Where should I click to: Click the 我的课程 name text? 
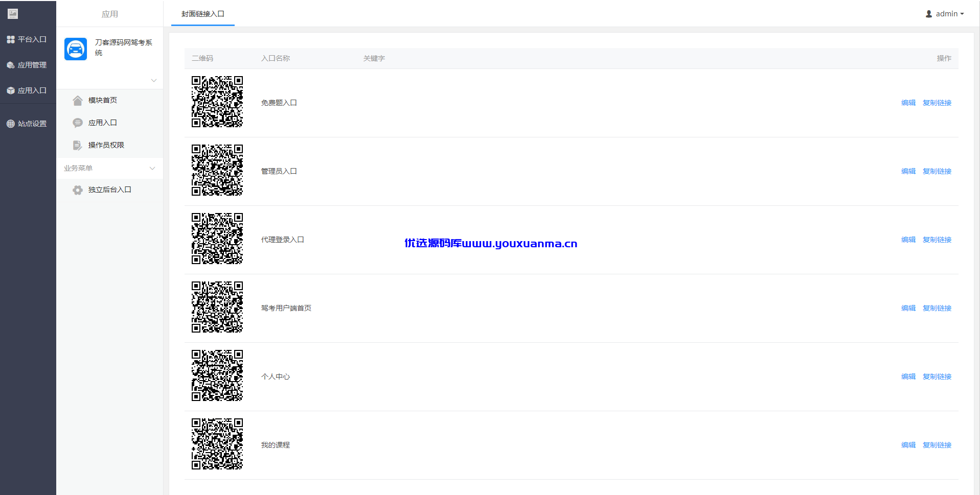pos(276,445)
